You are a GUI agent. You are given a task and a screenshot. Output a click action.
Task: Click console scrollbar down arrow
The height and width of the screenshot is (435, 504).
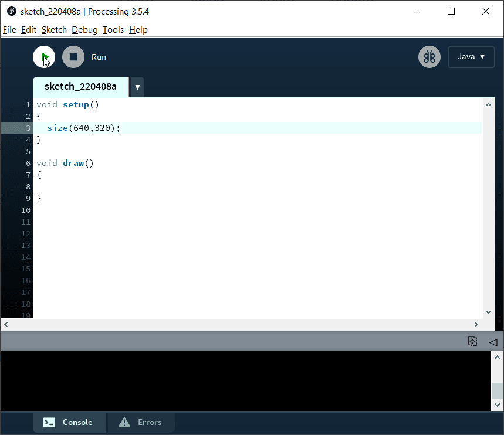pos(497,405)
